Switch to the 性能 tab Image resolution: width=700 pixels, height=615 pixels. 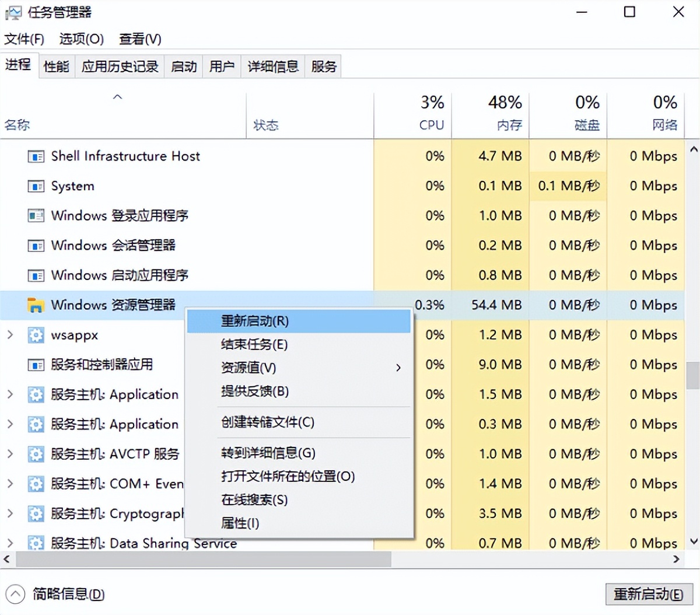[57, 67]
